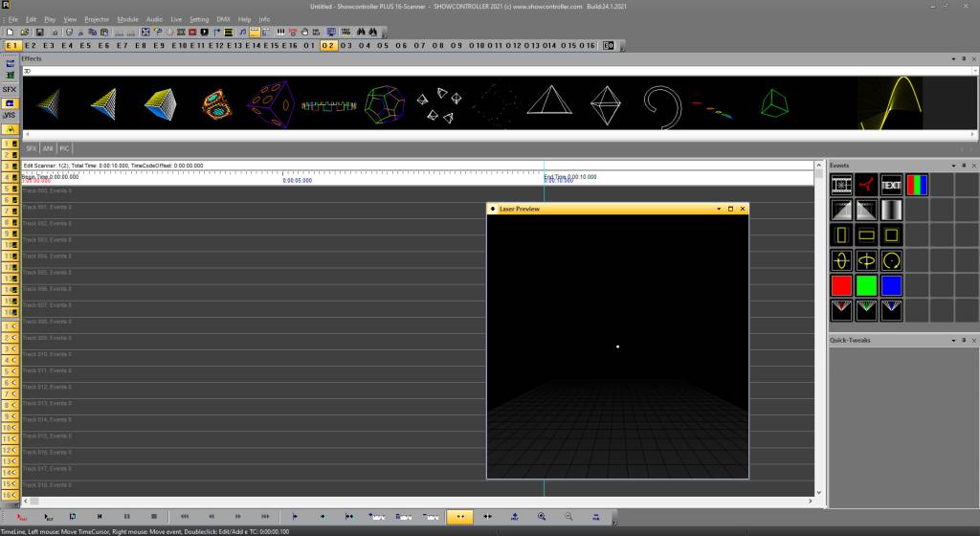Click the red color swatch event

pyautogui.click(x=841, y=285)
